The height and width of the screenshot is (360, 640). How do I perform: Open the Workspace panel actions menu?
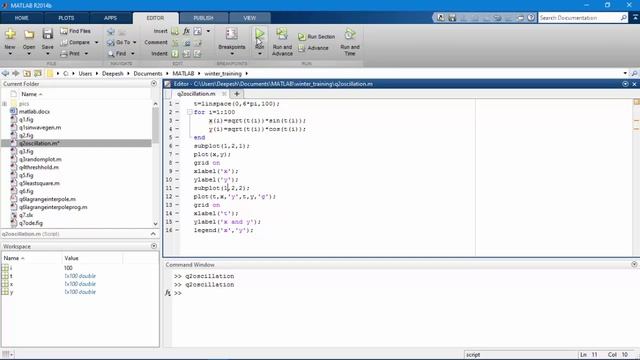[x=154, y=246]
